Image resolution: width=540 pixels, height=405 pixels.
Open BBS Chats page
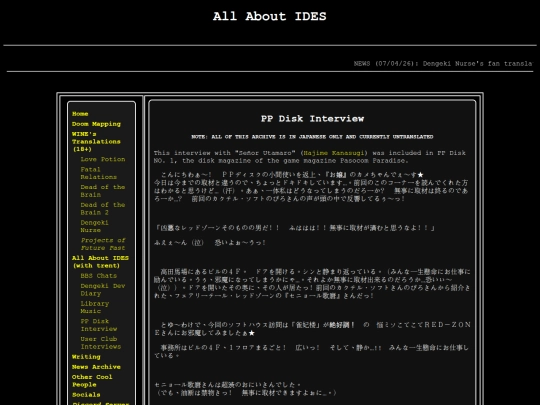coord(98,276)
